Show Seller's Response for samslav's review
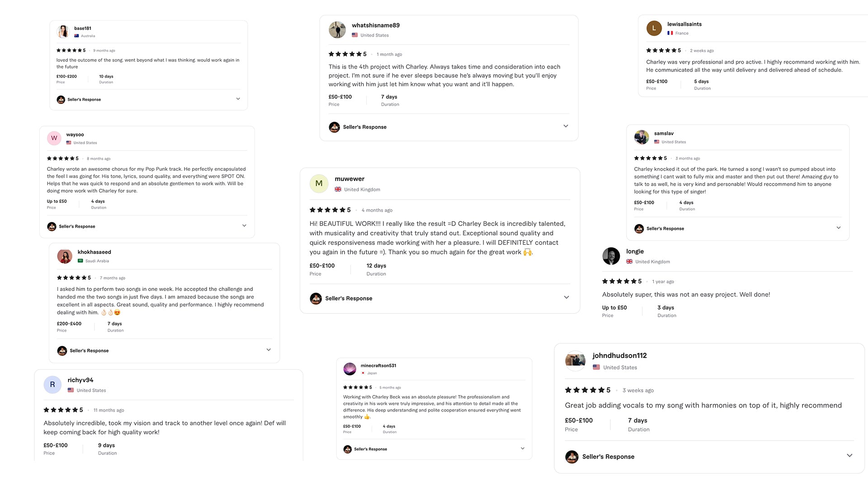Screen dimensions: 868x488 [x=839, y=228]
